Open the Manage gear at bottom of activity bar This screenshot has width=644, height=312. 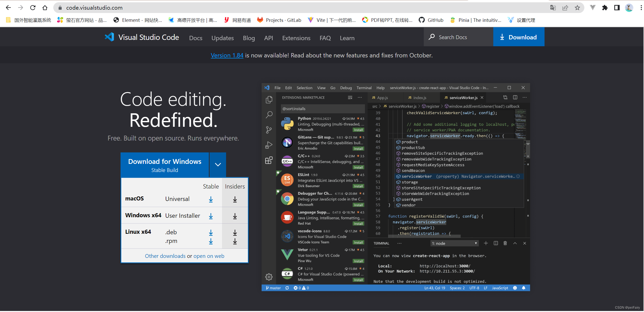[x=269, y=277]
